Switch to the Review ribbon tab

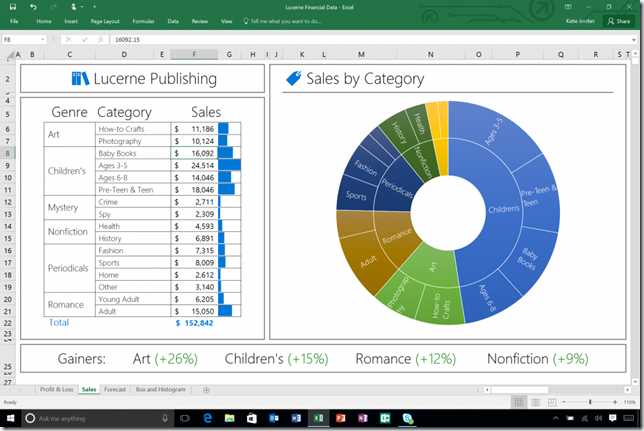pyautogui.click(x=200, y=21)
